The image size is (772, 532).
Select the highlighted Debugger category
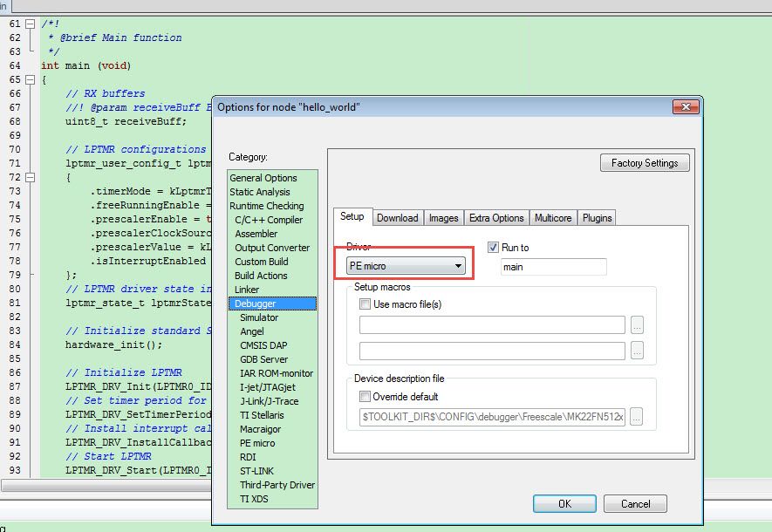click(272, 304)
